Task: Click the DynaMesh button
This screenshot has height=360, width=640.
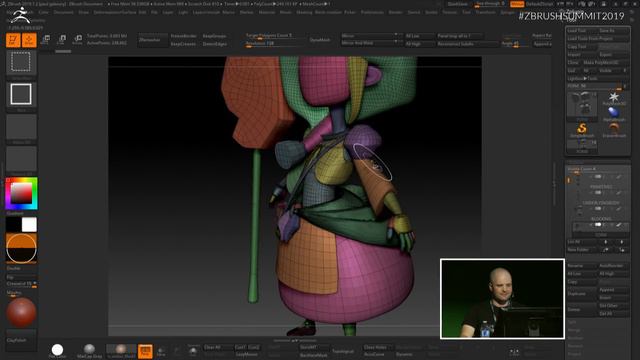Action: pyautogui.click(x=320, y=40)
